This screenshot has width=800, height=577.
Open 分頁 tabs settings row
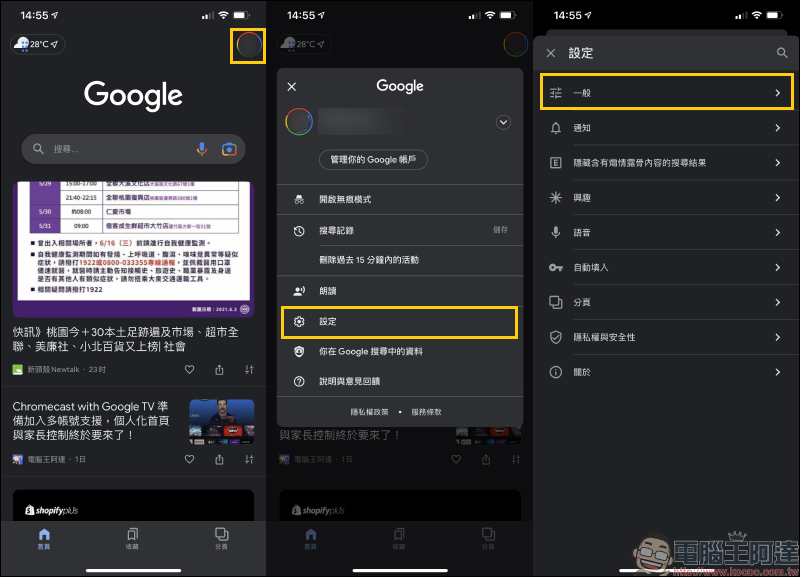pyautogui.click(x=667, y=302)
